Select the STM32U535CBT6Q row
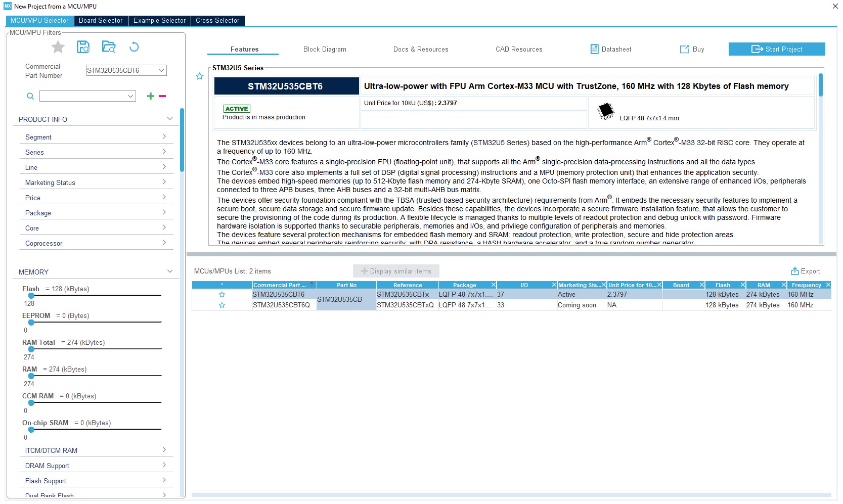Screen dimensions: 843x504 point(511,305)
